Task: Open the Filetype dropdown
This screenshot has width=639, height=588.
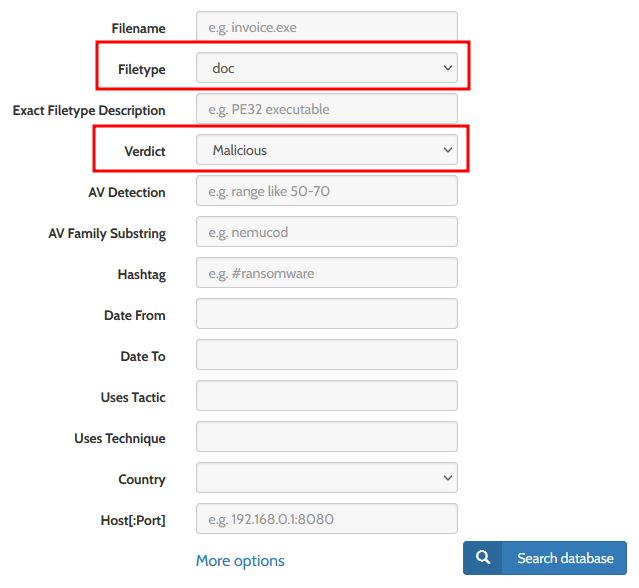Action: (326, 68)
